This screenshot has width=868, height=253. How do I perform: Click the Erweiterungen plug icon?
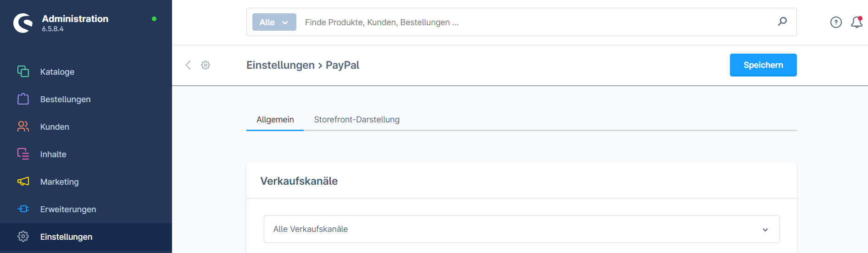(x=23, y=209)
